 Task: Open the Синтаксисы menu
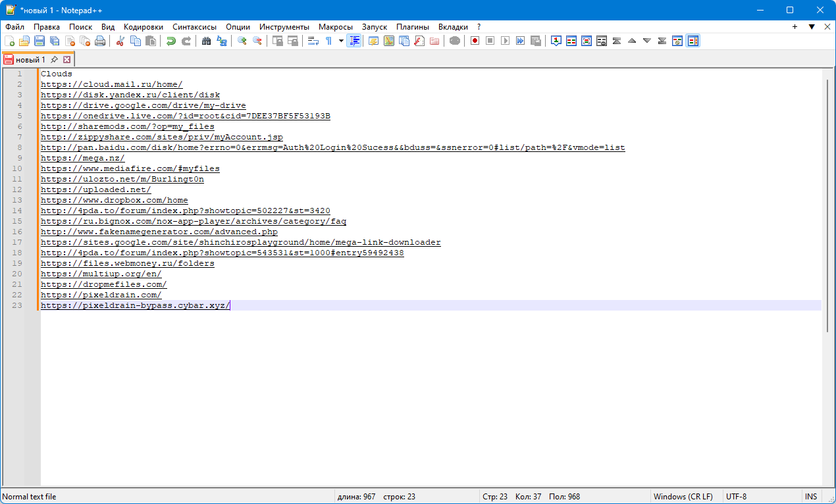click(194, 27)
